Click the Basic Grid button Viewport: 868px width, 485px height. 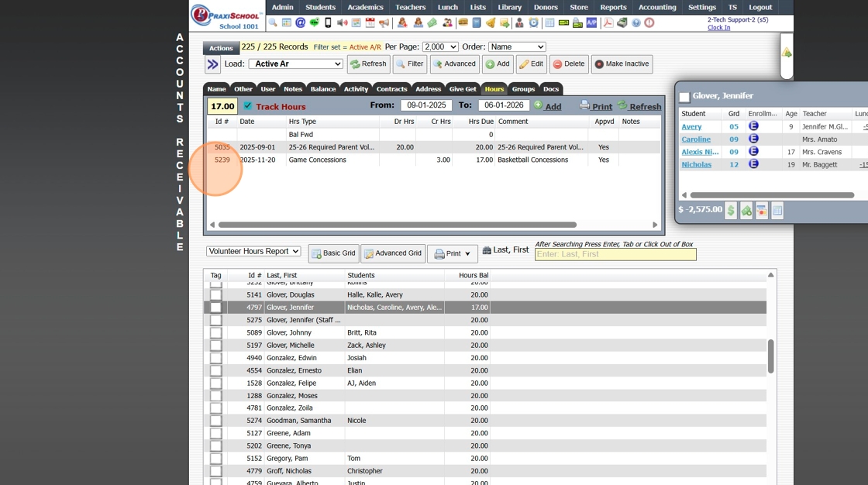click(x=334, y=253)
